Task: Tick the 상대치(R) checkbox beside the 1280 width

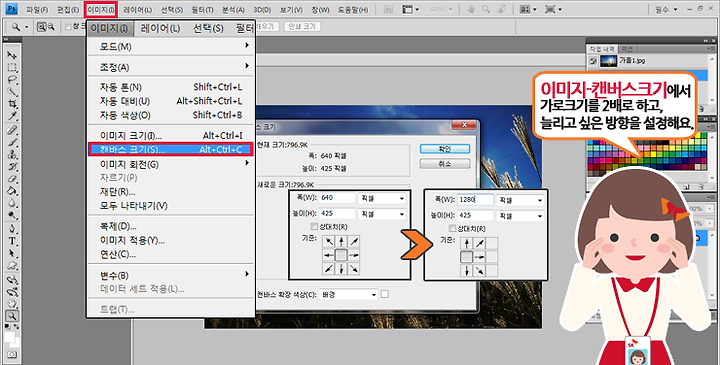Action: pyautogui.click(x=452, y=228)
